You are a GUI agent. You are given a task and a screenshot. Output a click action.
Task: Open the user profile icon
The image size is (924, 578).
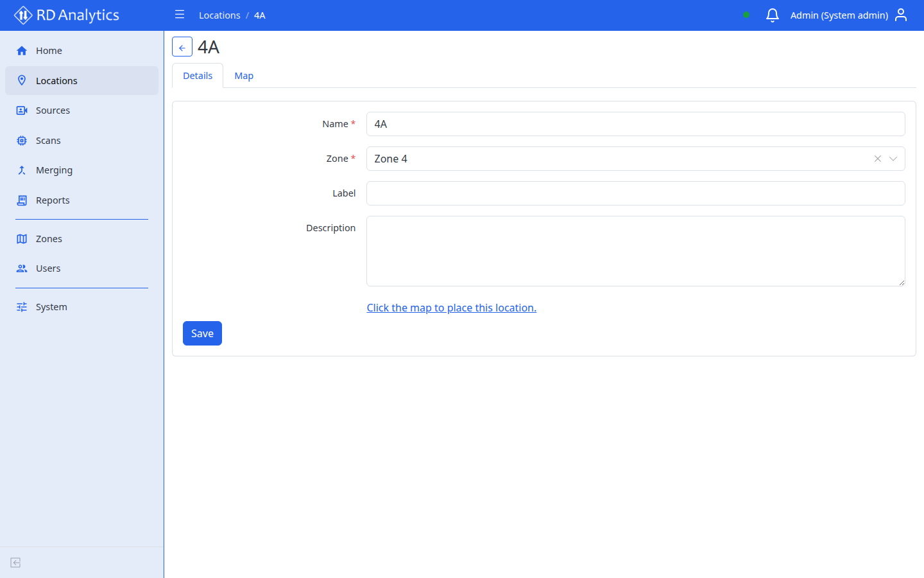(901, 15)
